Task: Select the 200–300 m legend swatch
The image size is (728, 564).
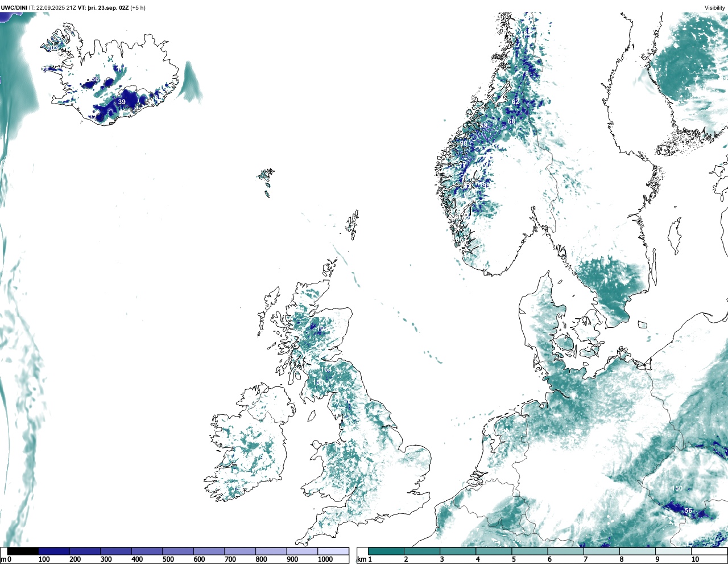Action: [85, 551]
